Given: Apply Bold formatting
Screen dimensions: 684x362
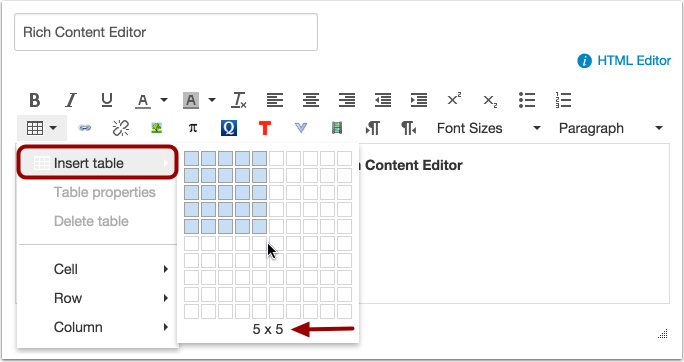Looking at the screenshot, I should click(x=35, y=100).
